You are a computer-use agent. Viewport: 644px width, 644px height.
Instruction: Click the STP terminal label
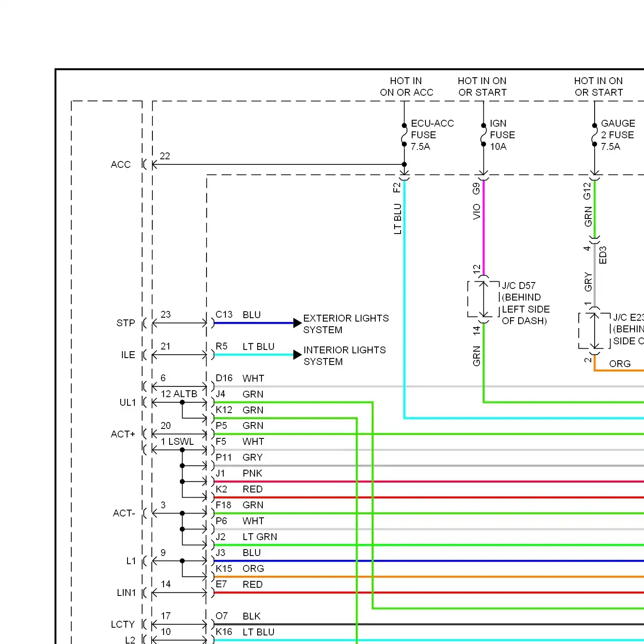pyautogui.click(x=125, y=323)
